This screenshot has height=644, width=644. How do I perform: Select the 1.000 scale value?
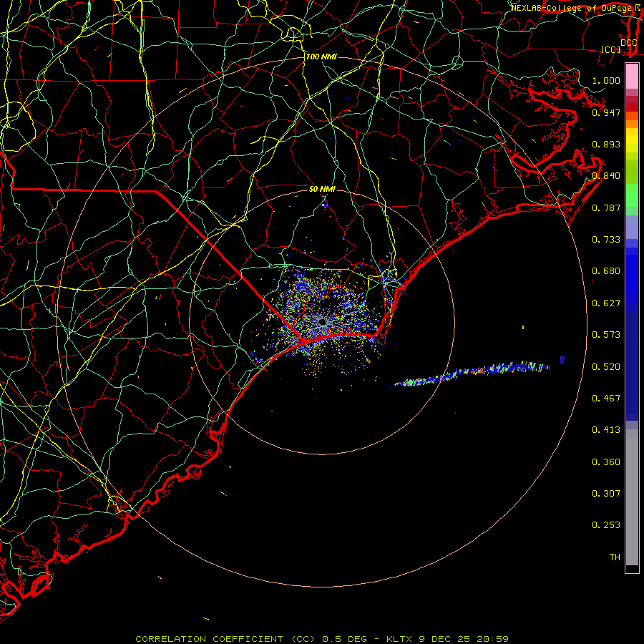[606, 80]
